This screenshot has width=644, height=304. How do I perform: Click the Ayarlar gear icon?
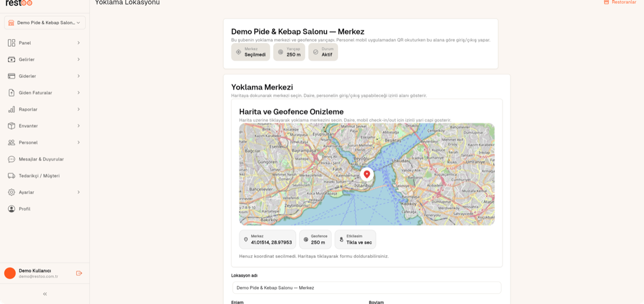tap(11, 192)
